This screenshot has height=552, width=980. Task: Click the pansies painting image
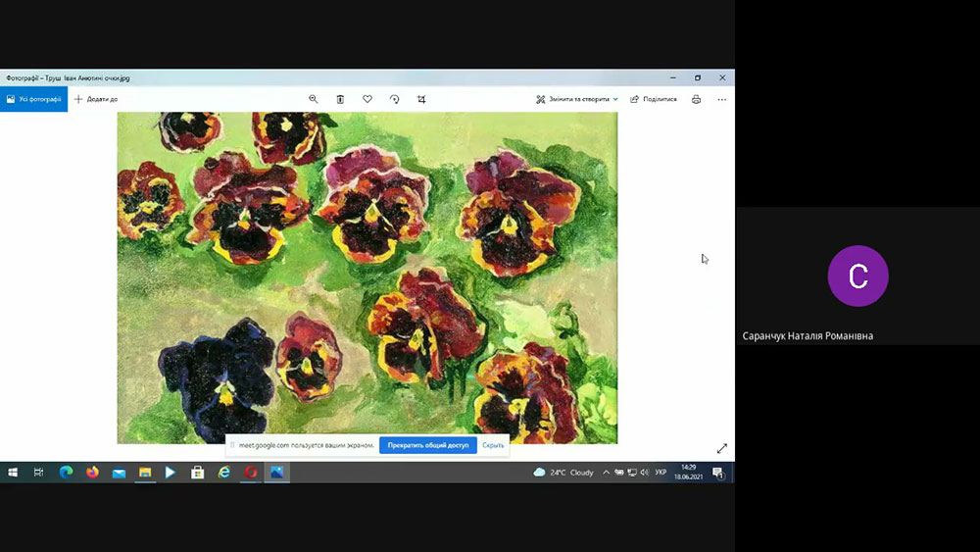pyautogui.click(x=367, y=277)
